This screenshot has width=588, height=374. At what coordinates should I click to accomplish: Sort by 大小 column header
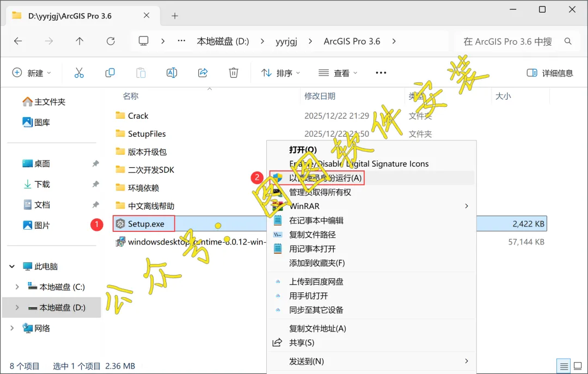pyautogui.click(x=503, y=96)
